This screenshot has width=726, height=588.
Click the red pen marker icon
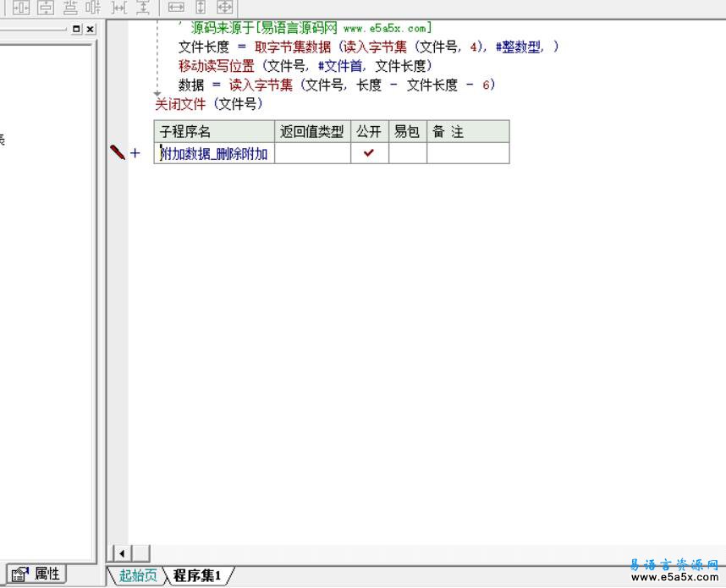tap(118, 151)
